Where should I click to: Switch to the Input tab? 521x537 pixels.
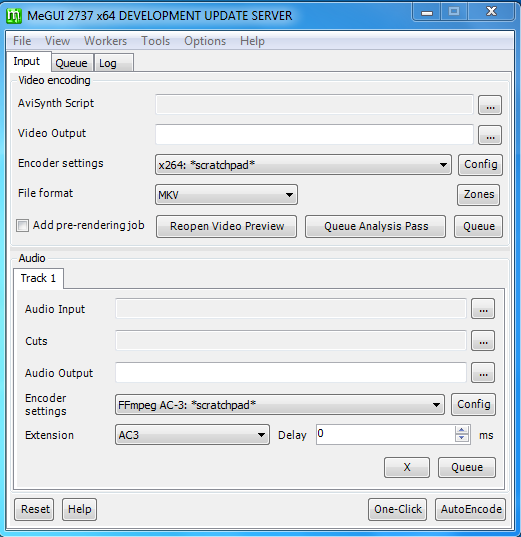pyautogui.click(x=29, y=62)
